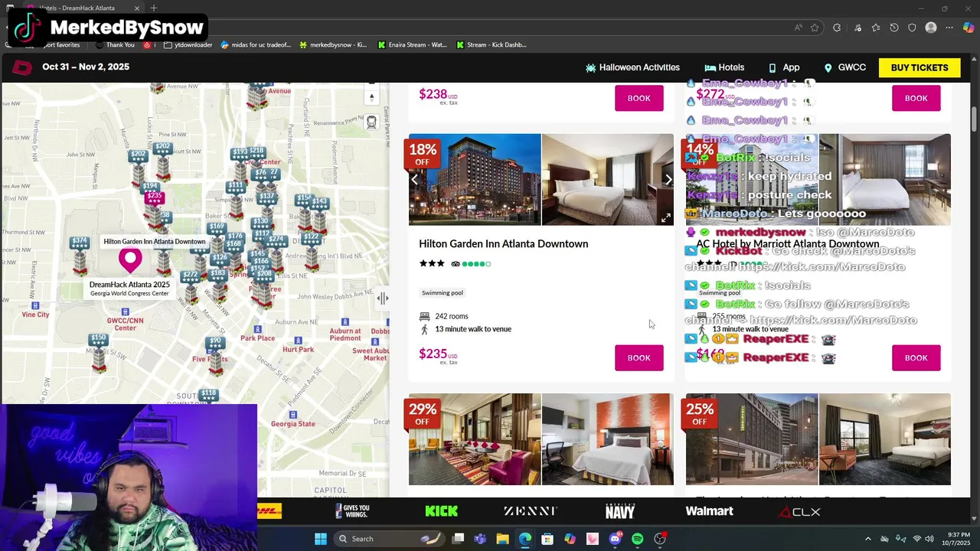Toggle the map transit layer icon

pyautogui.click(x=371, y=122)
